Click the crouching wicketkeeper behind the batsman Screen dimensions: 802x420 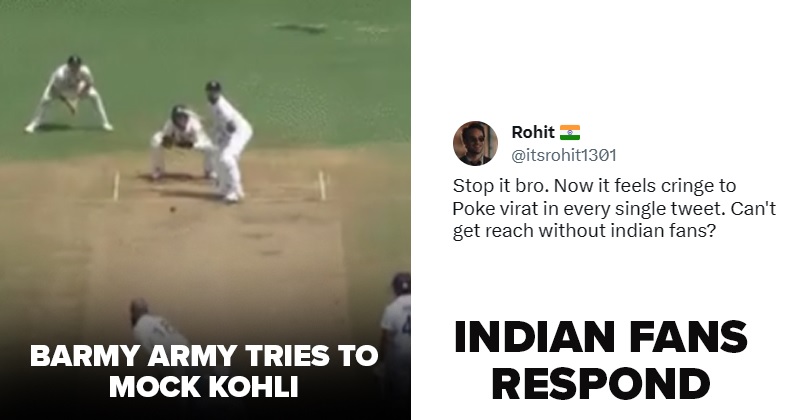[x=182, y=142]
